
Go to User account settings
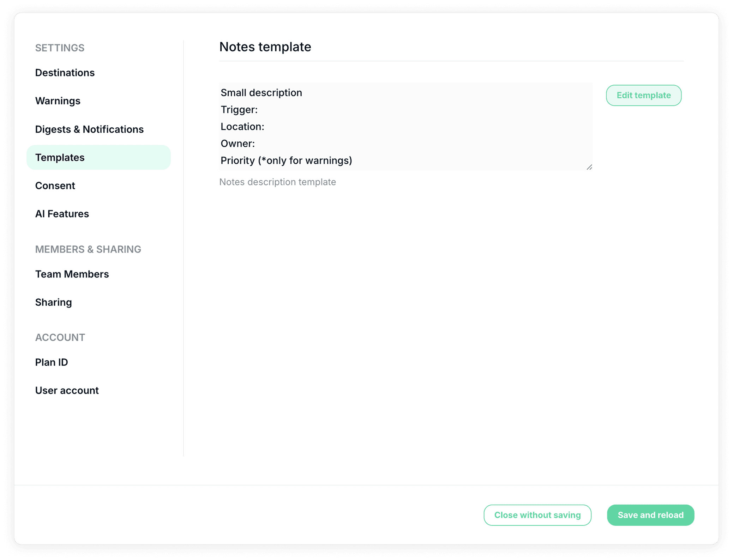67,390
